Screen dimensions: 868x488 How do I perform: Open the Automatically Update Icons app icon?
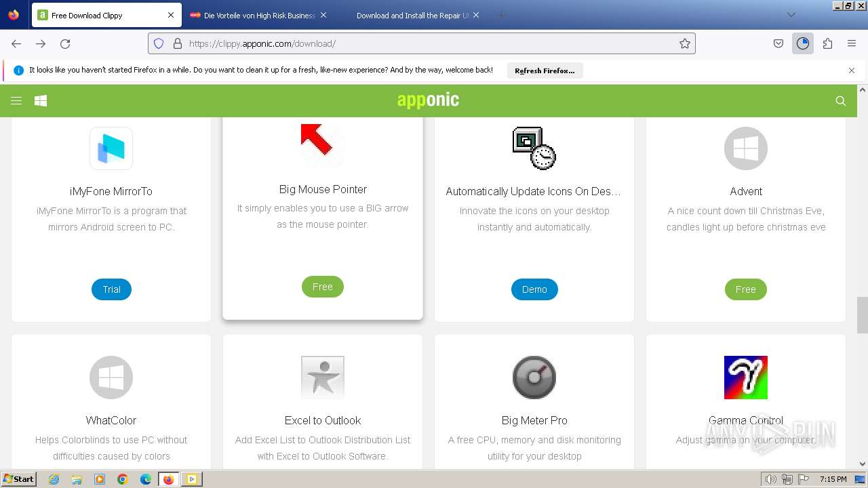pos(534,148)
